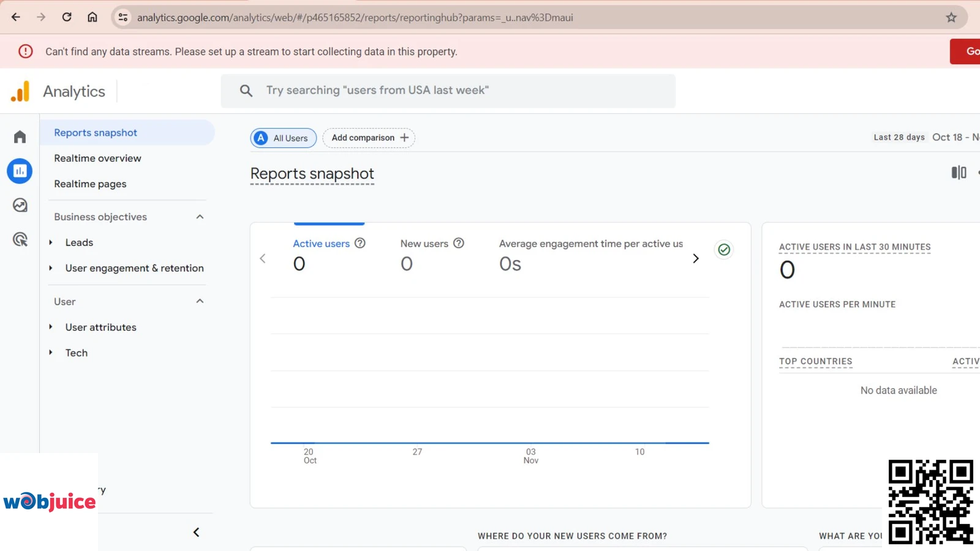Open the edit comparisons icon
The image size is (980, 551).
click(959, 173)
